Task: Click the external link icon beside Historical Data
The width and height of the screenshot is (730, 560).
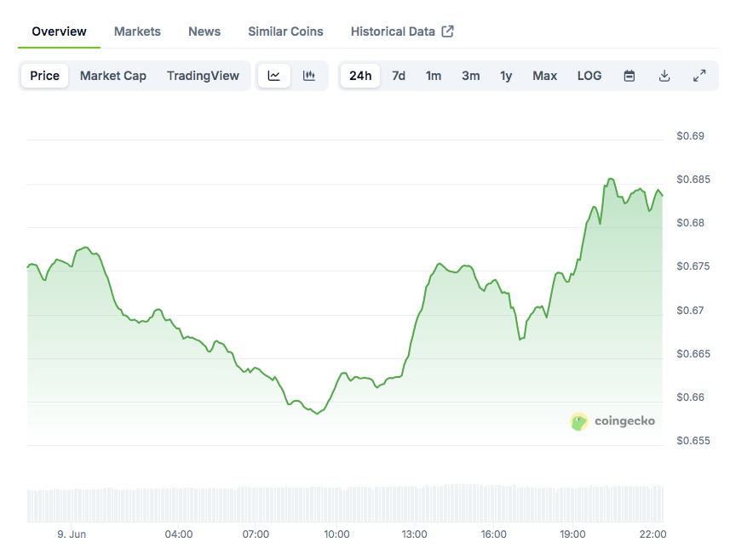Action: coord(448,31)
